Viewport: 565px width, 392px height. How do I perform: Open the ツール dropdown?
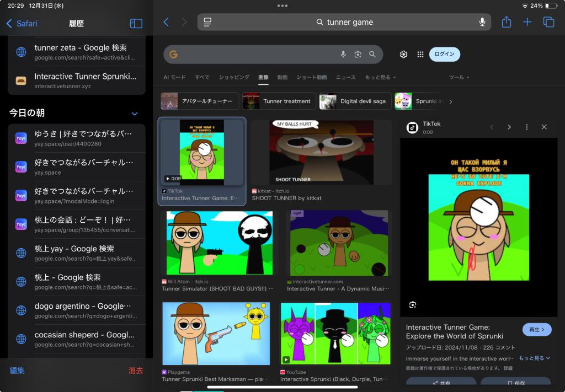click(x=459, y=77)
